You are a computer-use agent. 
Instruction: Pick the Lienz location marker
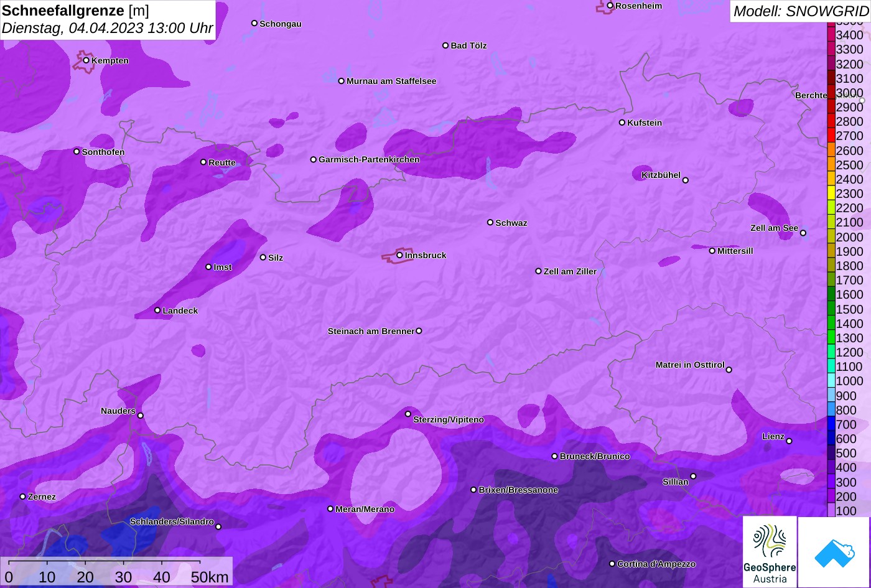[x=789, y=441]
